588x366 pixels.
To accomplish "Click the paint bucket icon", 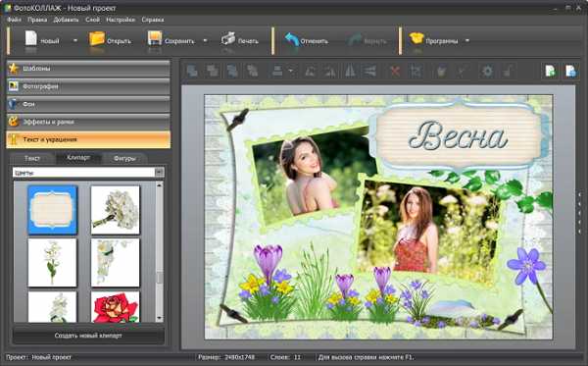I will (441, 71).
